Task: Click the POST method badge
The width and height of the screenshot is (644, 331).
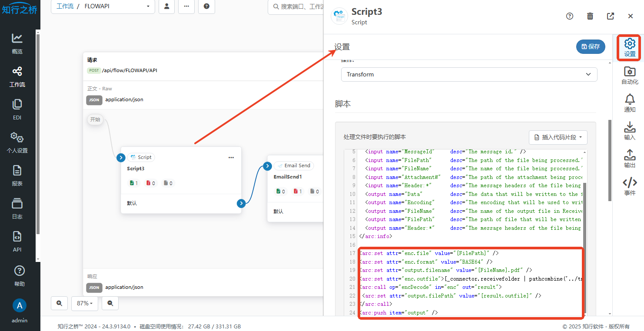Action: click(93, 70)
